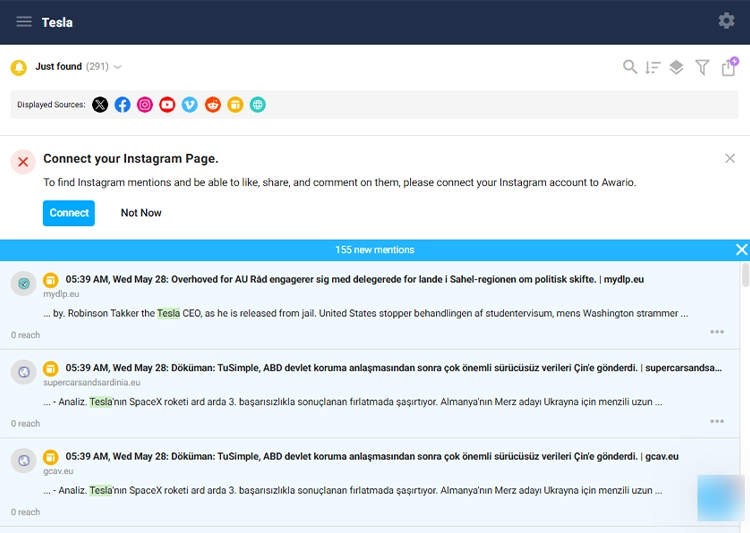
Task: Open more options for mydlp.eu mention
Action: tap(717, 332)
